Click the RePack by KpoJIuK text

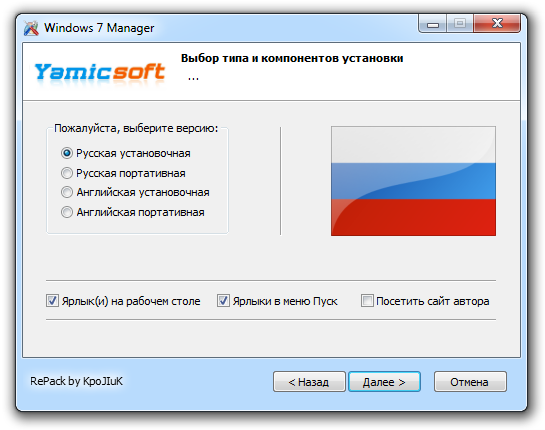pyautogui.click(x=76, y=381)
